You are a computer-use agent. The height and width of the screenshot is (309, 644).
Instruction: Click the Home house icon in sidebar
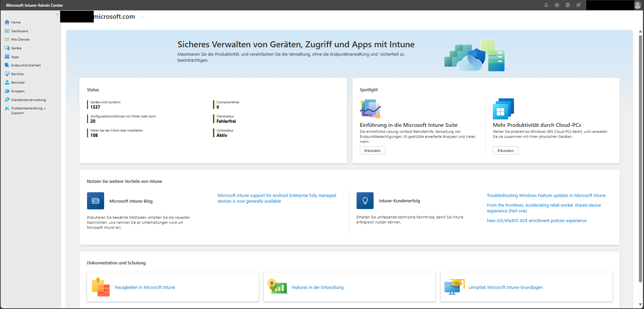[x=7, y=22]
